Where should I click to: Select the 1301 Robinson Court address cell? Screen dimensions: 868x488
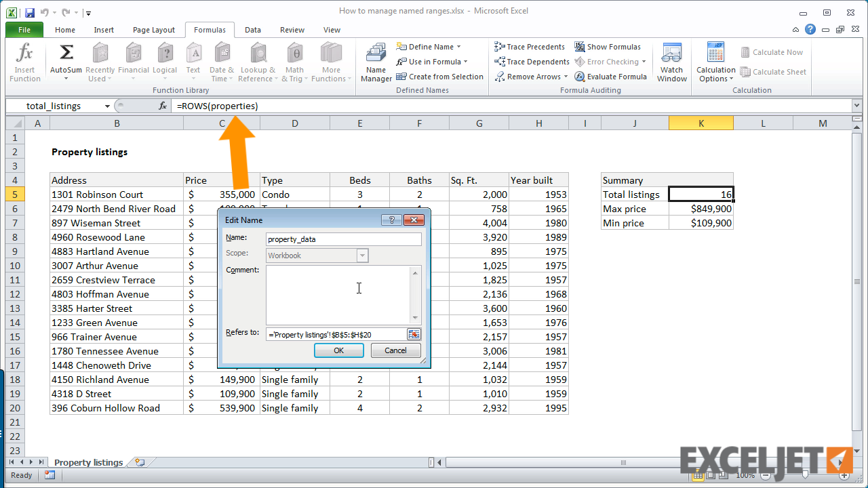click(x=117, y=195)
